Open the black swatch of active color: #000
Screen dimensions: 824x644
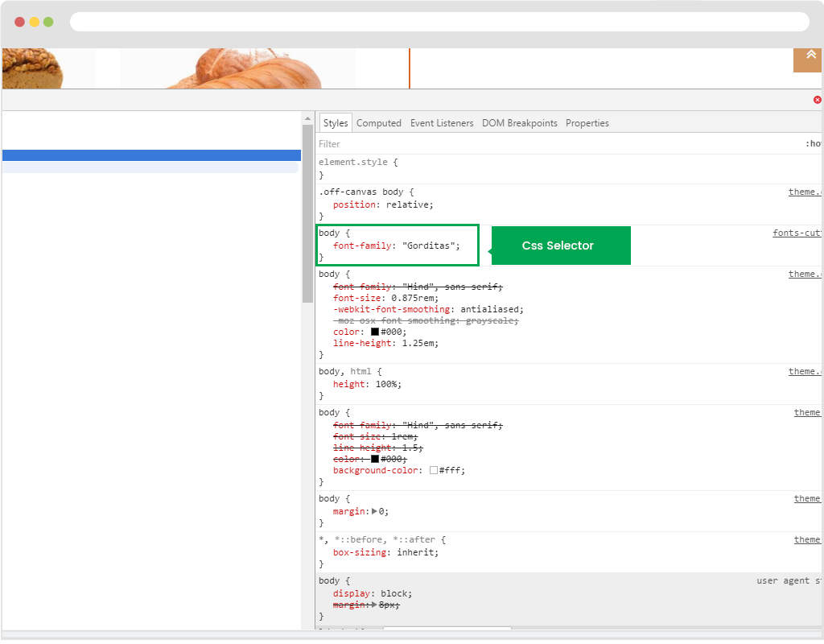[375, 332]
